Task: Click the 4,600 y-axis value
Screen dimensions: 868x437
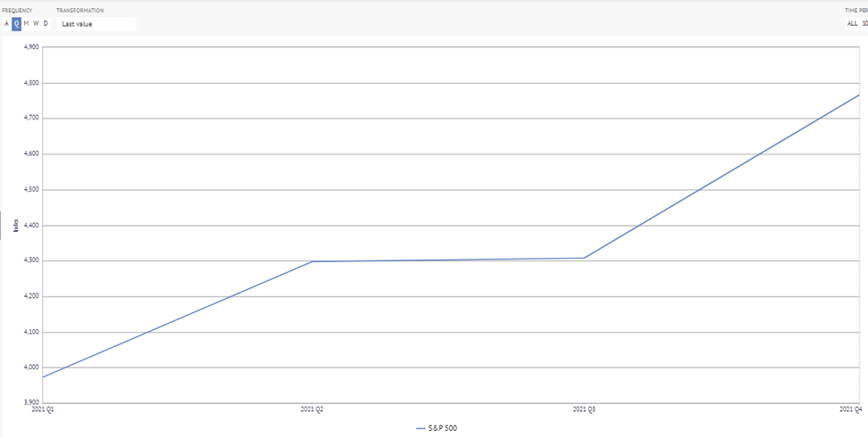Action: [31, 154]
